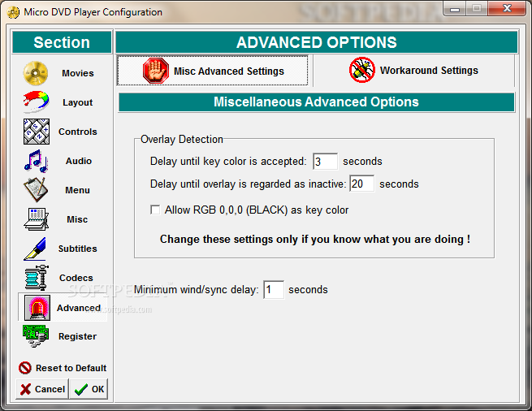532x411 pixels.
Task: Click the 'ADVANCED OPTIONS' banner text
Action: 317,42
